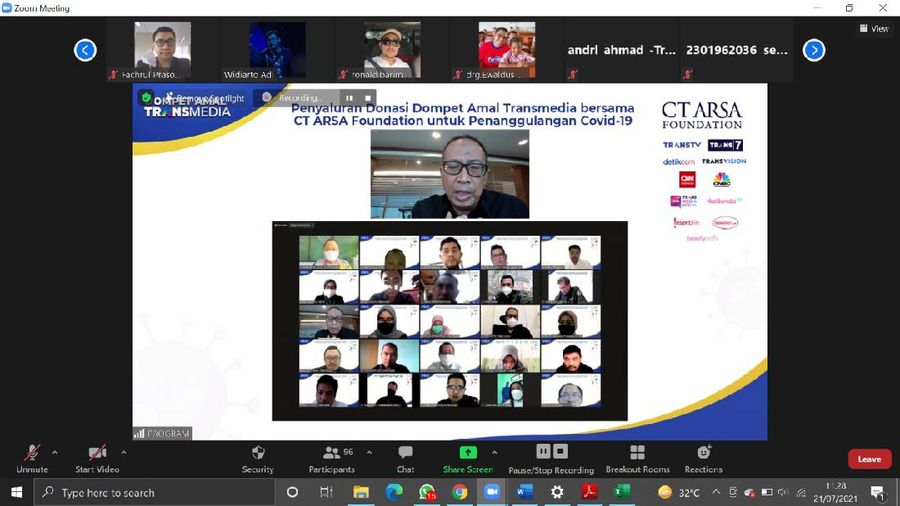This screenshot has width=900, height=506.
Task: Show previous participants with left arrow
Action: click(85, 50)
